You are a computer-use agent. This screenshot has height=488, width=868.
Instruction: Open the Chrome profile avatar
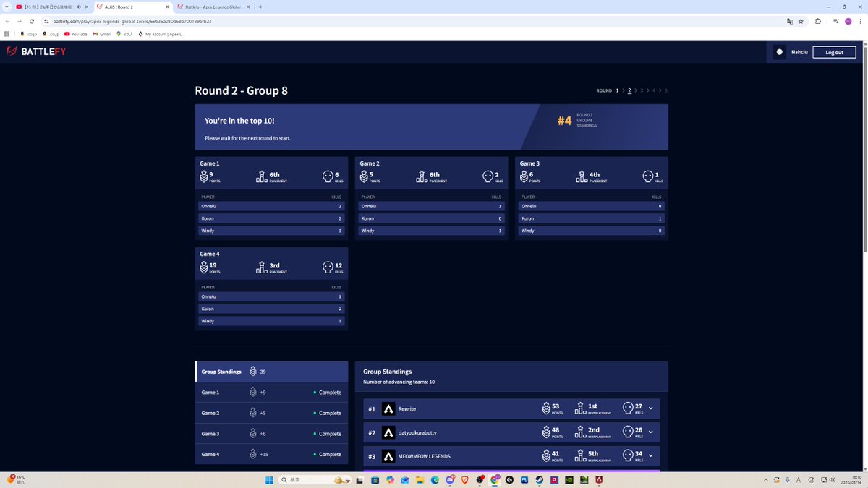[x=848, y=21]
